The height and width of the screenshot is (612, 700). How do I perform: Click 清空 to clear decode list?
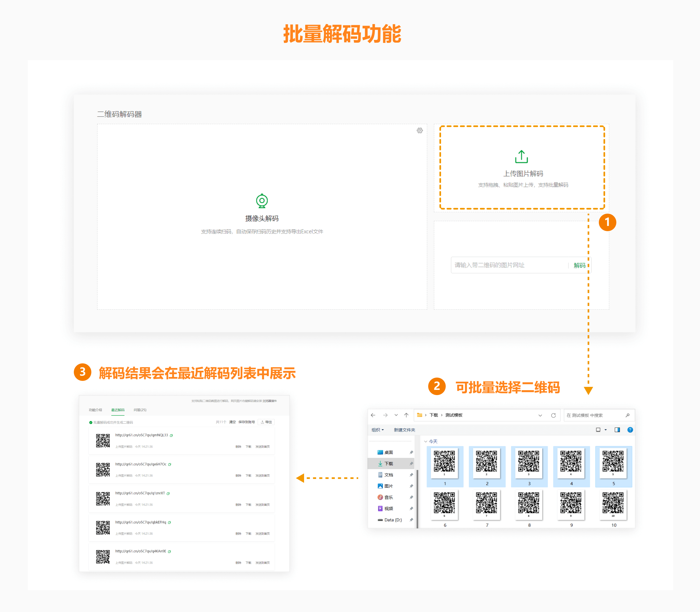pyautogui.click(x=232, y=422)
